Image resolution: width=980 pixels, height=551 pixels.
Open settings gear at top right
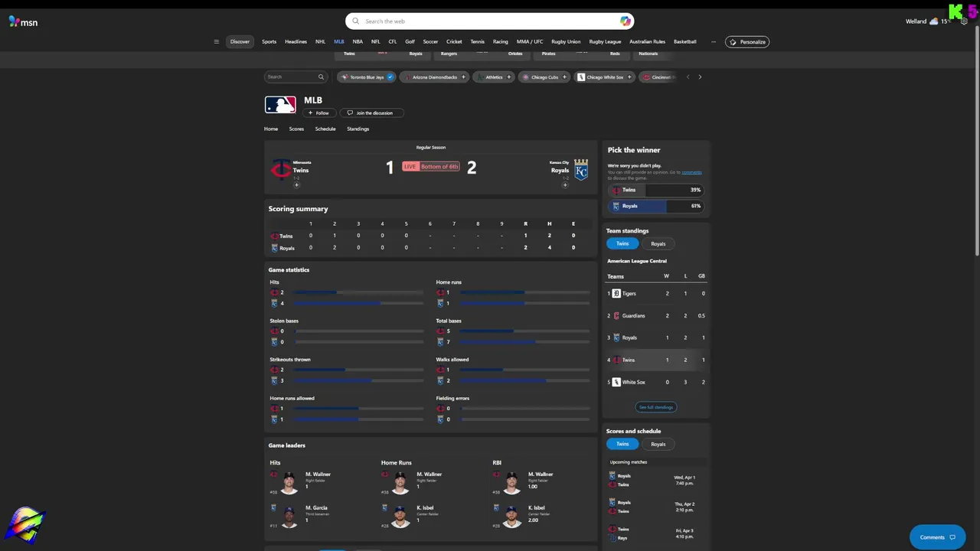964,21
